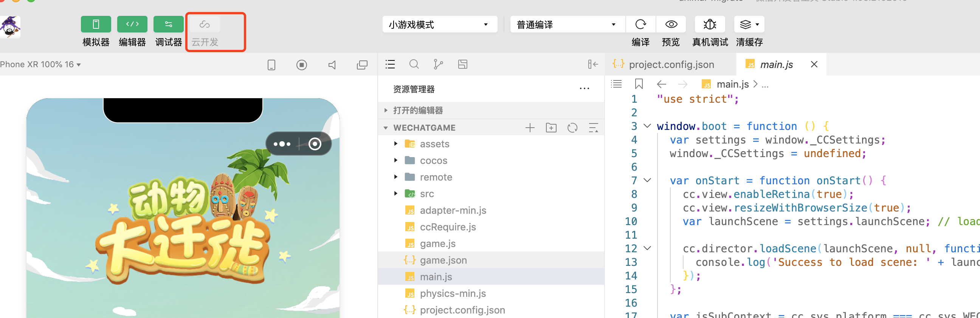Open the search panel icon
This screenshot has height=318, width=980.
click(414, 64)
